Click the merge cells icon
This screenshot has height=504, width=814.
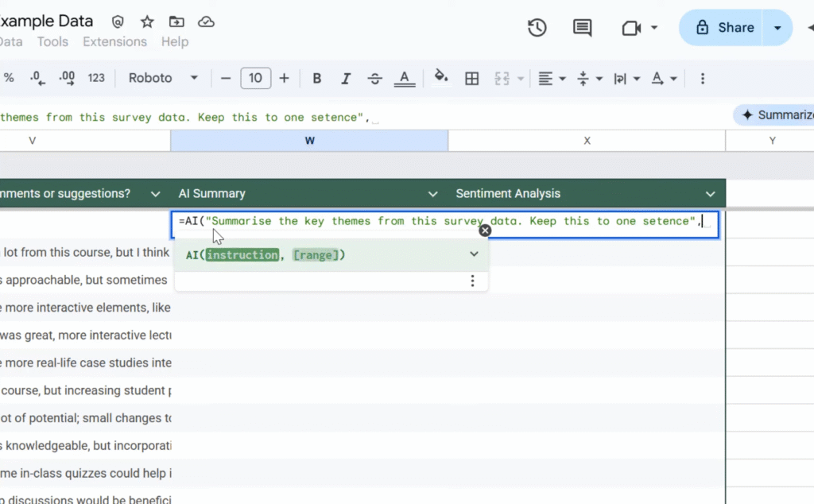502,79
